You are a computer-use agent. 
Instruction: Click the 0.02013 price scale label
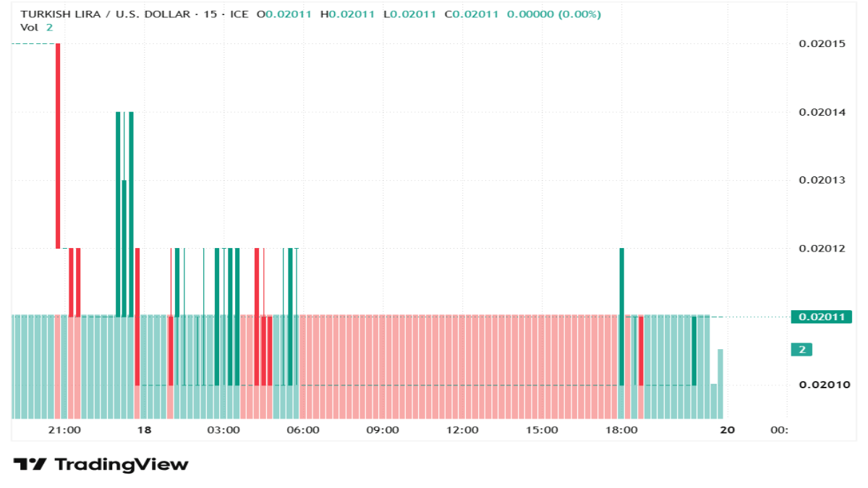pyautogui.click(x=822, y=180)
